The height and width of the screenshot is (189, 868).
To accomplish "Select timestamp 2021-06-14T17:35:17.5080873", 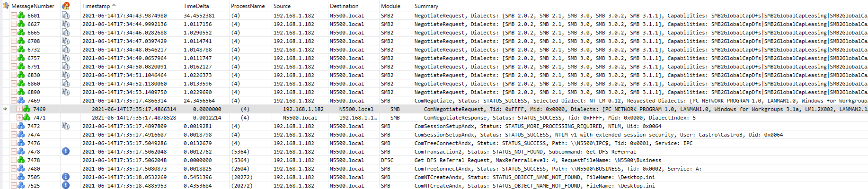I will tap(124, 169).
